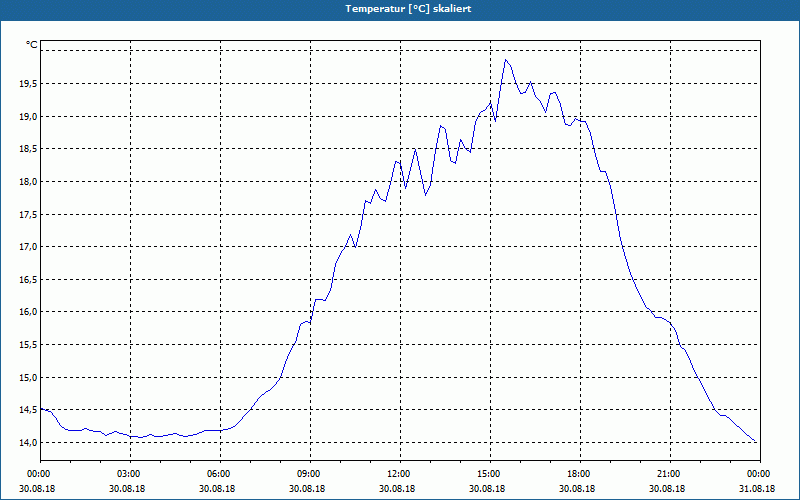Click the 18:00 time axis label
Screen dimensions: 800x500
(580, 474)
